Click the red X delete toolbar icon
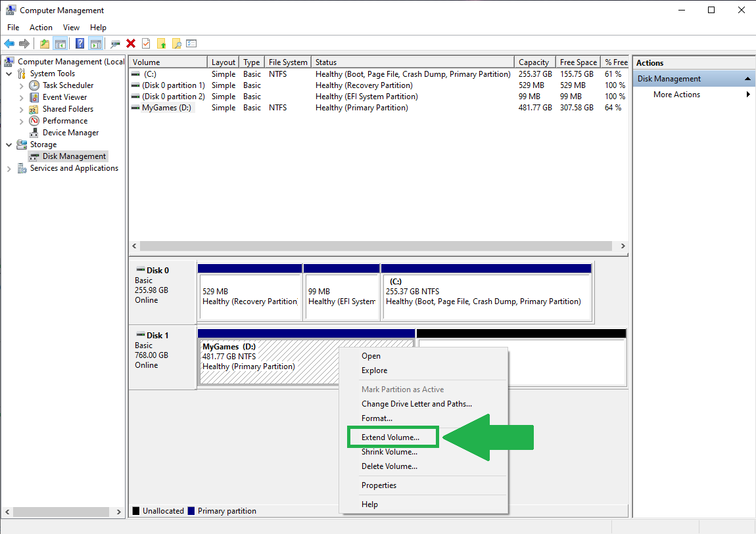 pos(131,44)
